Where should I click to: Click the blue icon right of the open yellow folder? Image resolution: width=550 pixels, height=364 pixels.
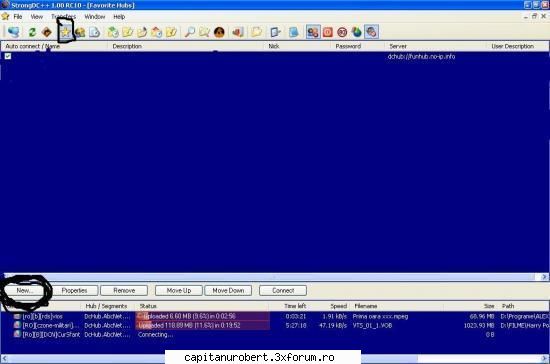pyautogui.click(x=275, y=32)
